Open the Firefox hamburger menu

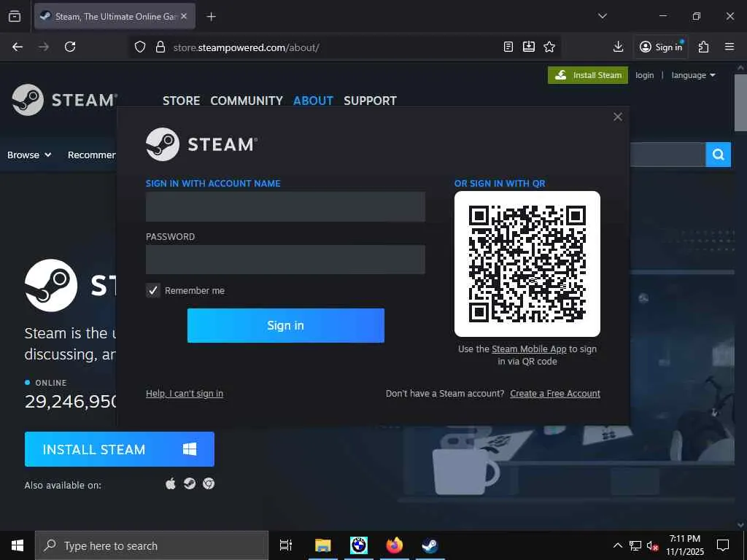[729, 47]
